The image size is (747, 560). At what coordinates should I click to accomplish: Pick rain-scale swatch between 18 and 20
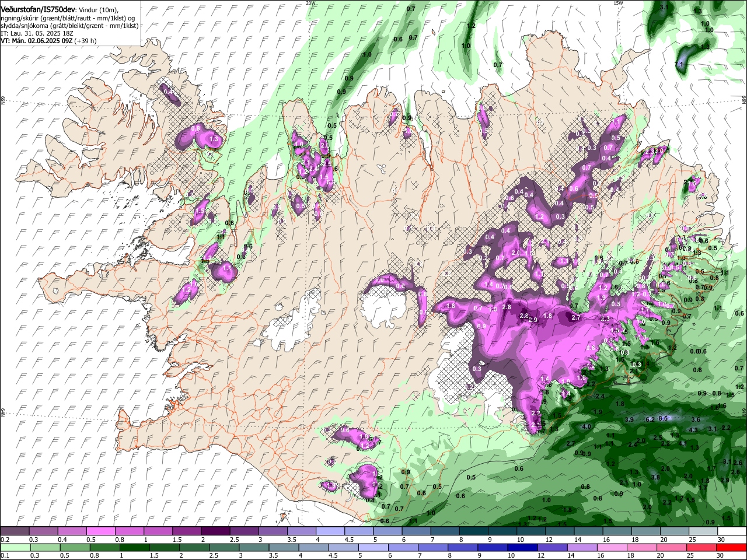(x=643, y=548)
